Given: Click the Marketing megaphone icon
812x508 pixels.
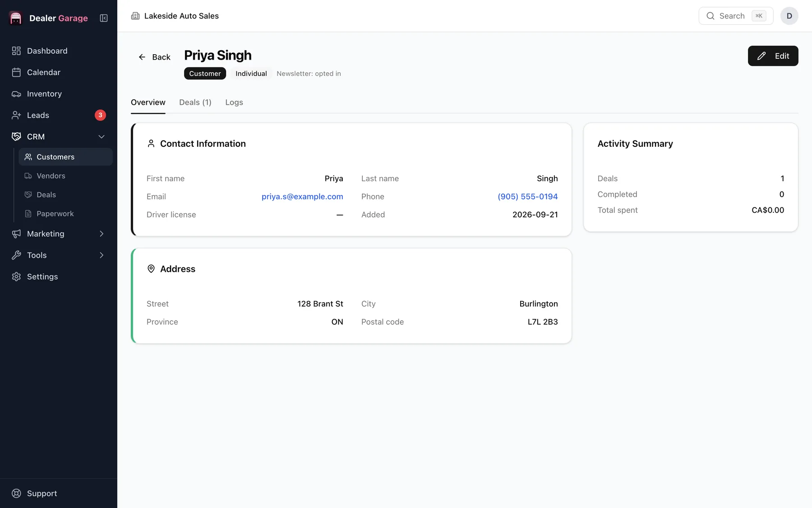Looking at the screenshot, I should pos(16,233).
